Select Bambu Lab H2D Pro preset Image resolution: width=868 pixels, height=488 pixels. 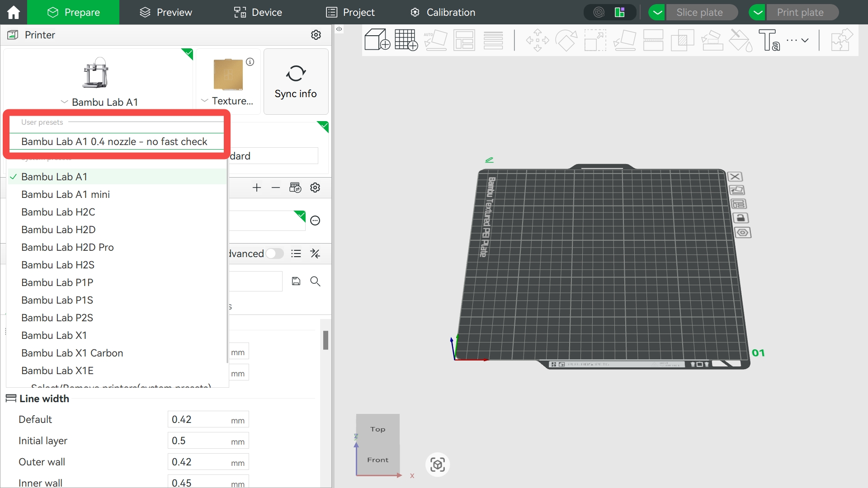116,247
